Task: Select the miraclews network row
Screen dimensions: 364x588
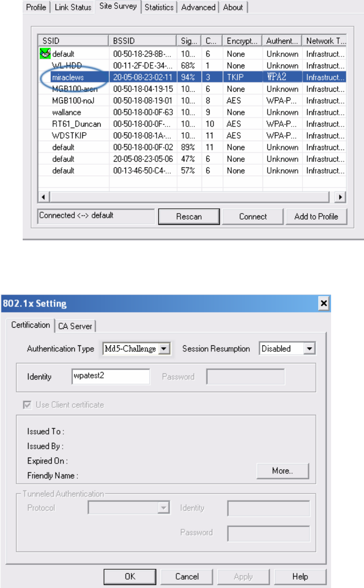Action: [192, 77]
